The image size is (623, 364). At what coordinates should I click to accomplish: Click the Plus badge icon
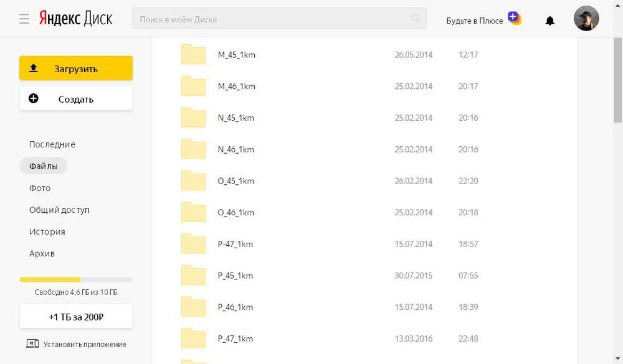pos(514,17)
